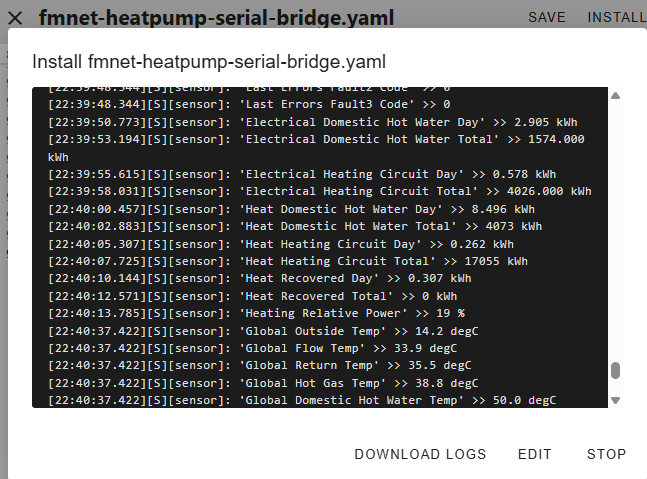This screenshot has height=479, width=647.
Task: Click the 'Global Hot Gas Temp' log entry
Action: [263, 383]
